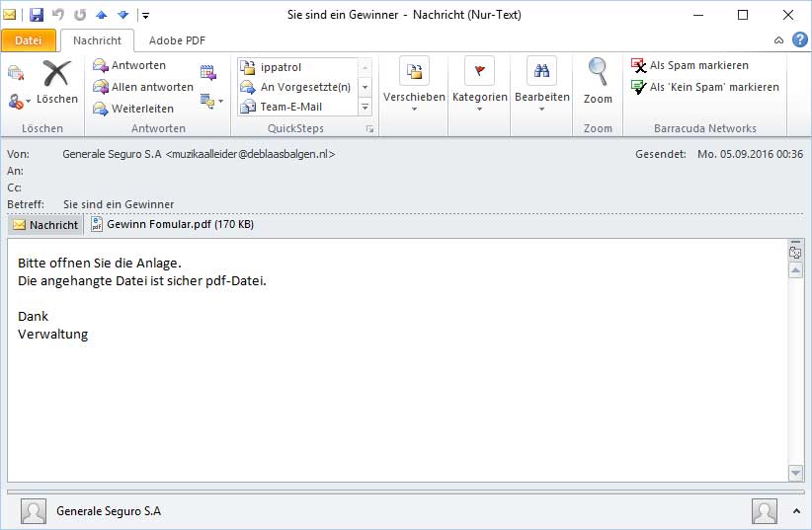Forward message with Weiterleiten
The height and width of the screenshot is (530, 812).
133,109
